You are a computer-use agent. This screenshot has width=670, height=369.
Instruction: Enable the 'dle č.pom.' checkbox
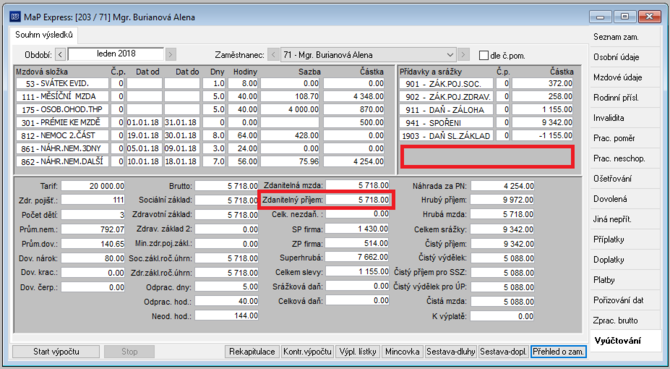pos(484,56)
